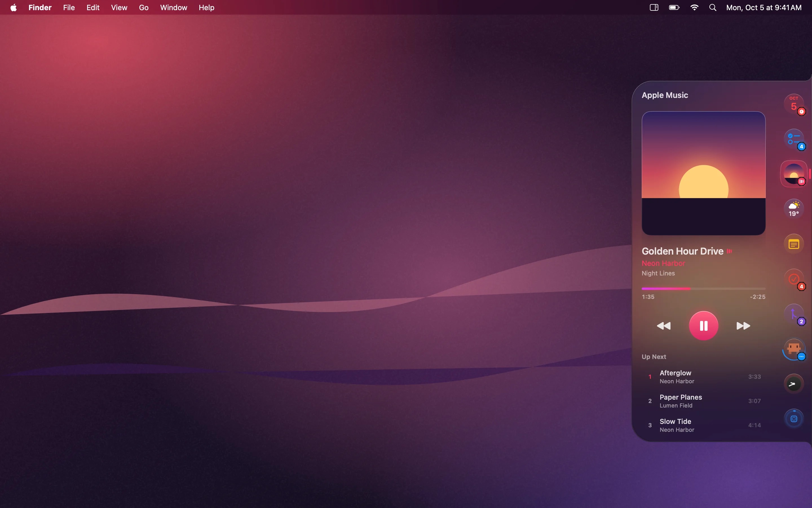Click the -2:25 remaining time label

click(x=758, y=297)
